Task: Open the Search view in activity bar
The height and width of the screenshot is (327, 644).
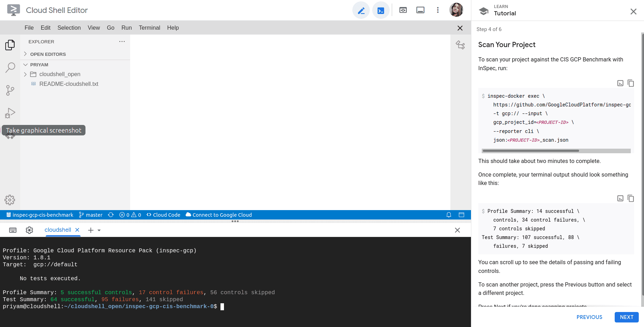Action: pos(10,67)
